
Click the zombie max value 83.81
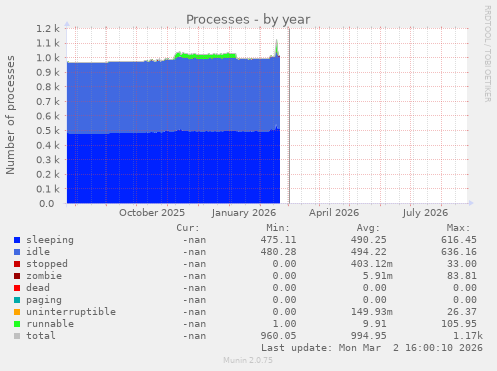pyautogui.click(x=462, y=276)
